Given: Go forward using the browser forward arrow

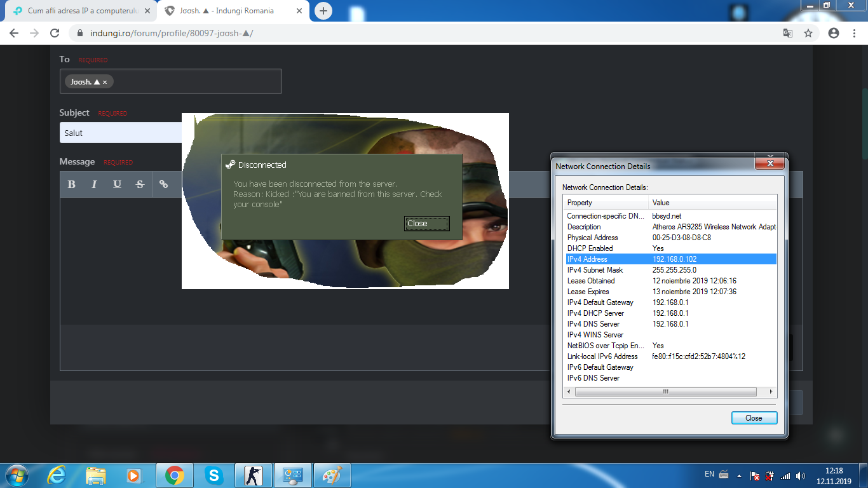Looking at the screenshot, I should pyautogui.click(x=34, y=33).
